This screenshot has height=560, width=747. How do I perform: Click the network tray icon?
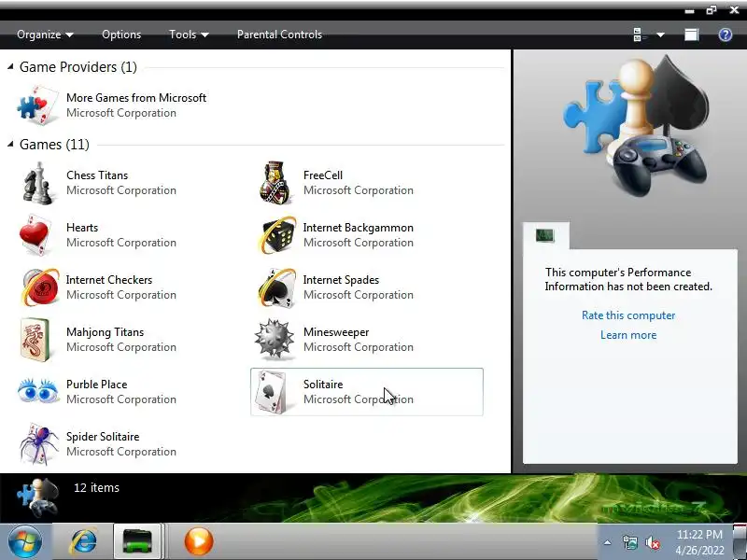pyautogui.click(x=629, y=542)
